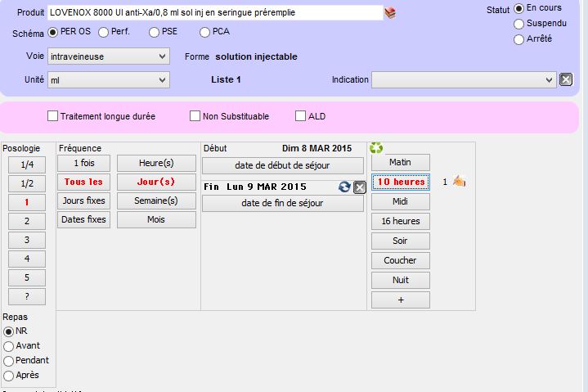Select Jours fixes frequency
588x392 pixels.
[83, 201]
